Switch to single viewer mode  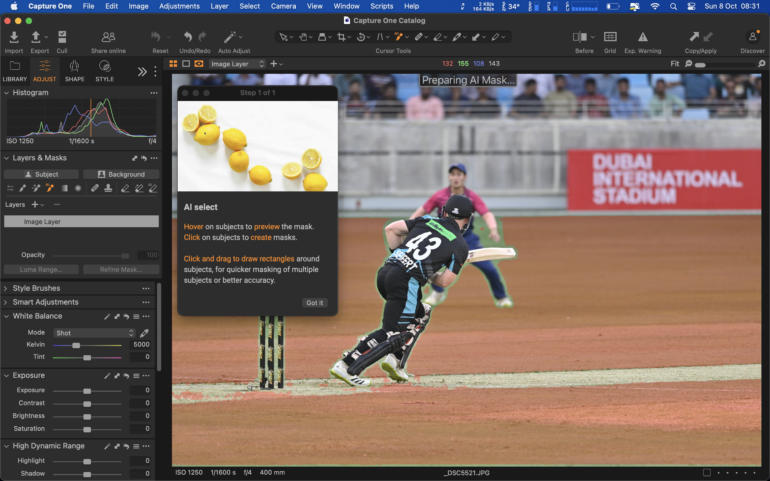coord(186,64)
